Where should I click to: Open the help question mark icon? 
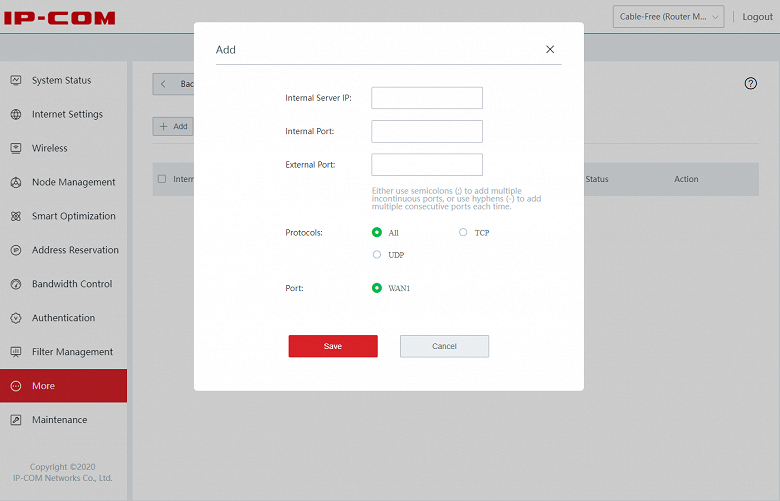[751, 84]
